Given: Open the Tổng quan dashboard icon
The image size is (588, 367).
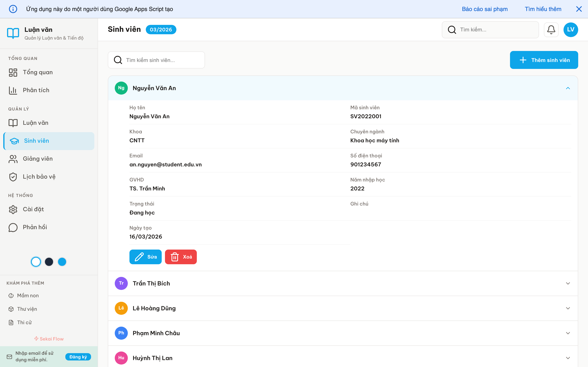Looking at the screenshot, I should pos(13,72).
